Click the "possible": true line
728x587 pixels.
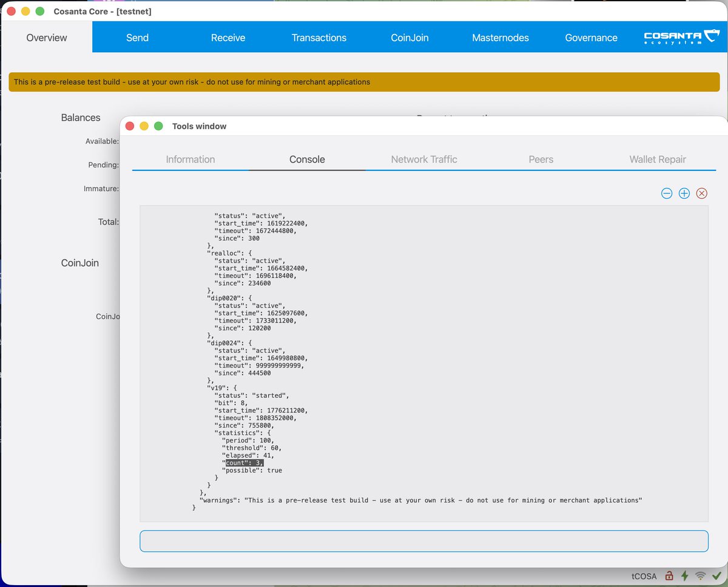click(x=252, y=470)
